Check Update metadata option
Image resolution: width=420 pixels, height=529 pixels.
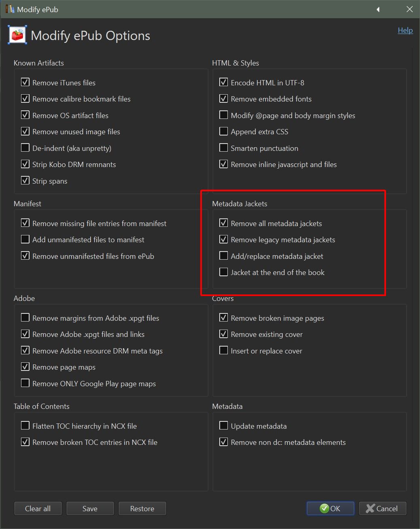coord(224,426)
